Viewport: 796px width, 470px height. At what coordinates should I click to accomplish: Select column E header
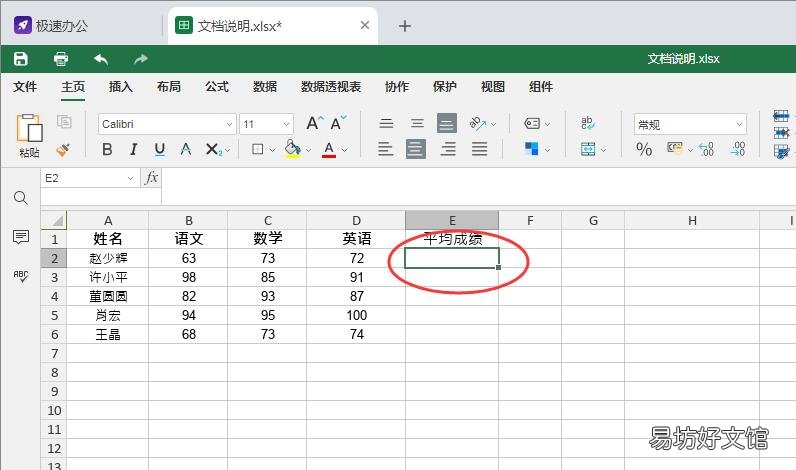(452, 220)
